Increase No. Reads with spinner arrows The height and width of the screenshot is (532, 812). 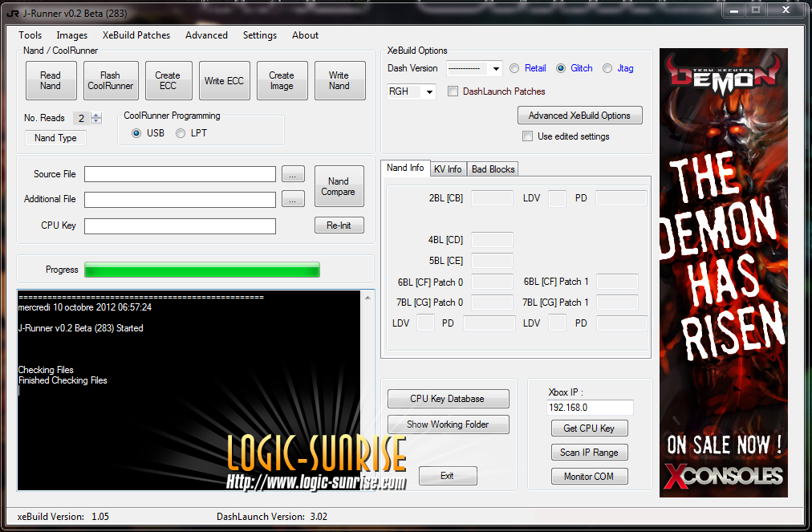96,116
